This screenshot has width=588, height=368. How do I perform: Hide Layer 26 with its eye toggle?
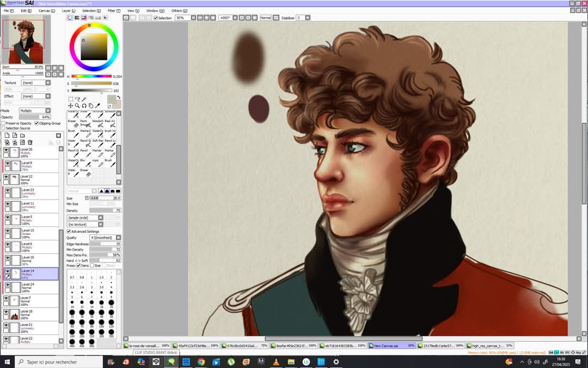click(x=6, y=150)
